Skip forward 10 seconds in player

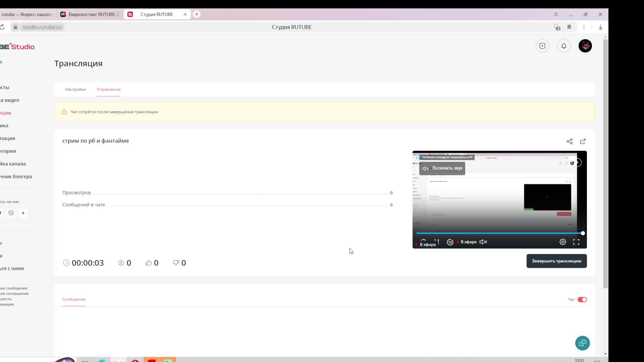pyautogui.click(x=450, y=242)
